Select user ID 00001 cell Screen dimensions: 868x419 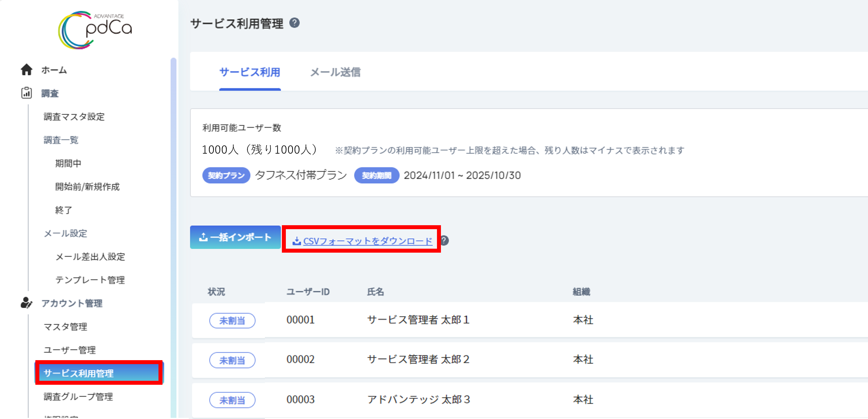coord(301,320)
